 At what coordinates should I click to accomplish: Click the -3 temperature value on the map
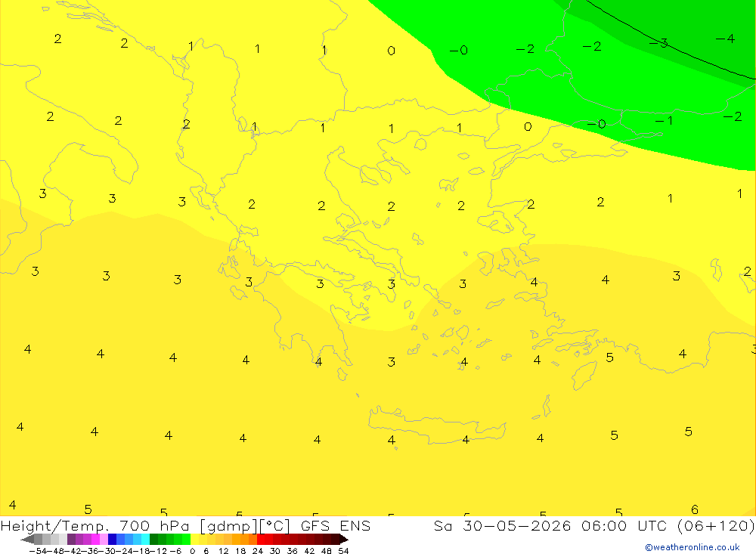tap(658, 43)
